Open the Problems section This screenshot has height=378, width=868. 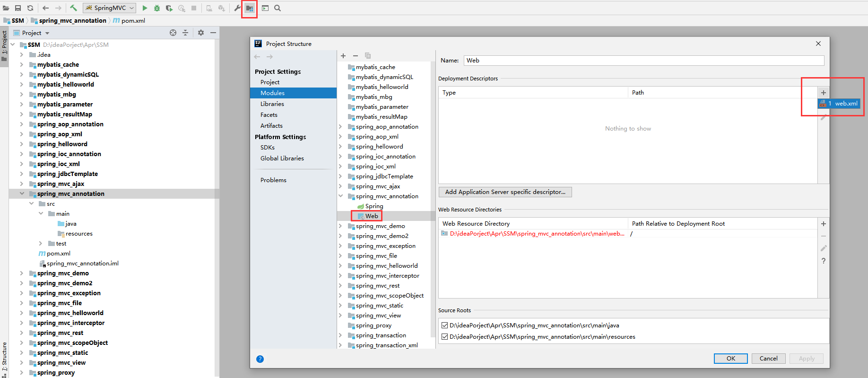273,180
